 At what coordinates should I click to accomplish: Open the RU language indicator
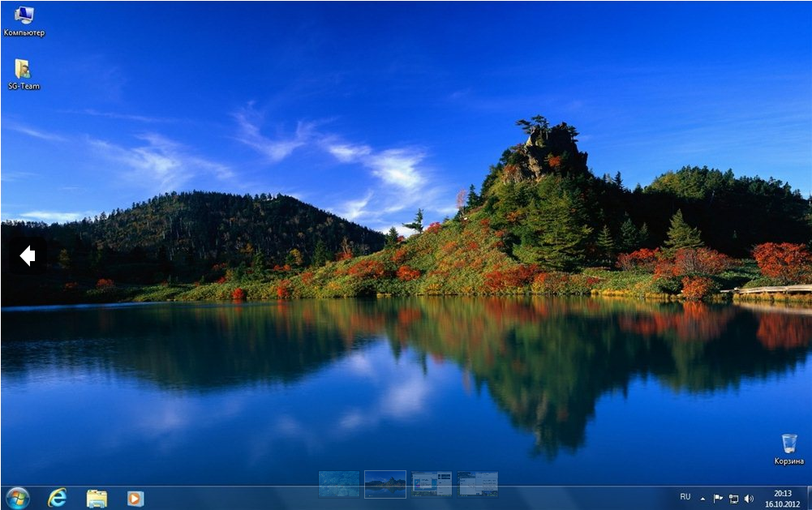tap(685, 497)
